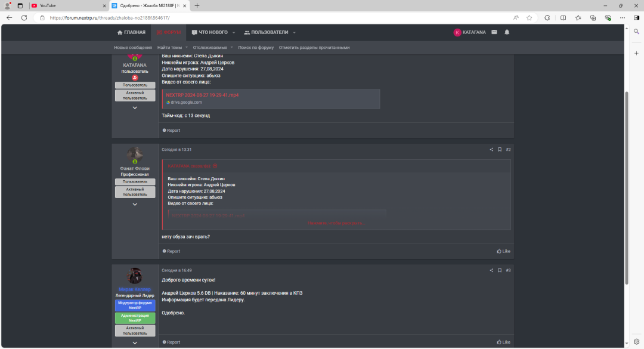Like Фанат Флови's post #2

click(x=503, y=251)
